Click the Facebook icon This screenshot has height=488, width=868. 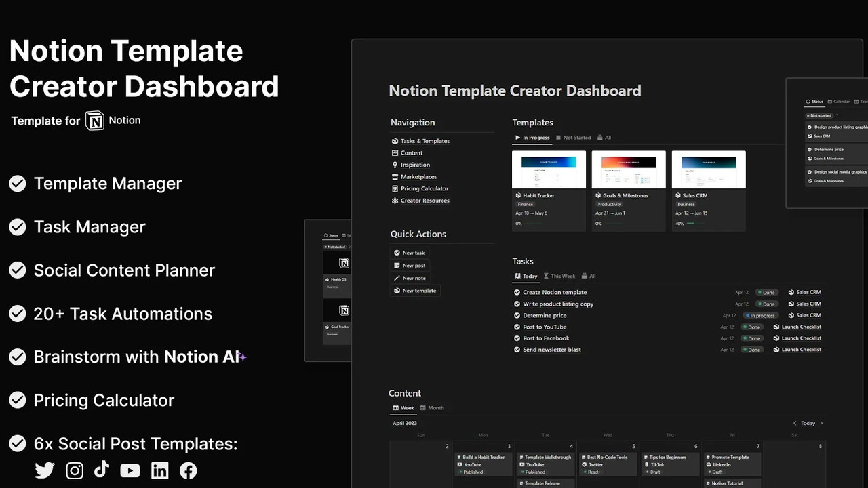(188, 470)
